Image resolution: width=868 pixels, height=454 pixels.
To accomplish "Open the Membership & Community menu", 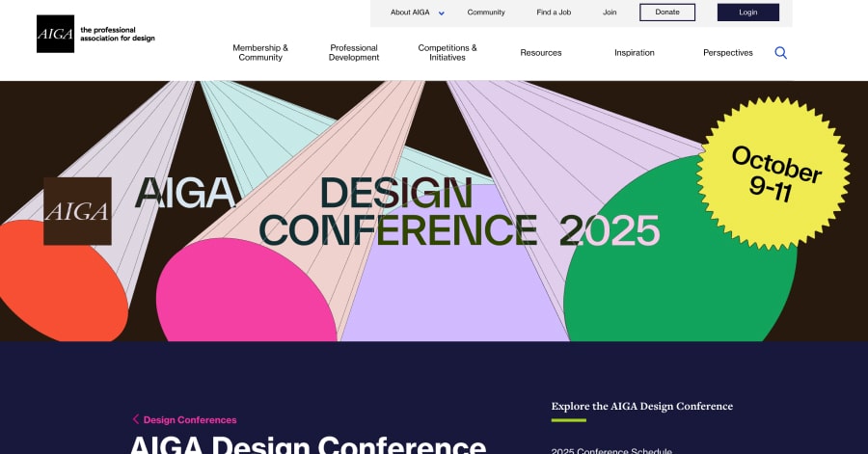I will [x=260, y=53].
